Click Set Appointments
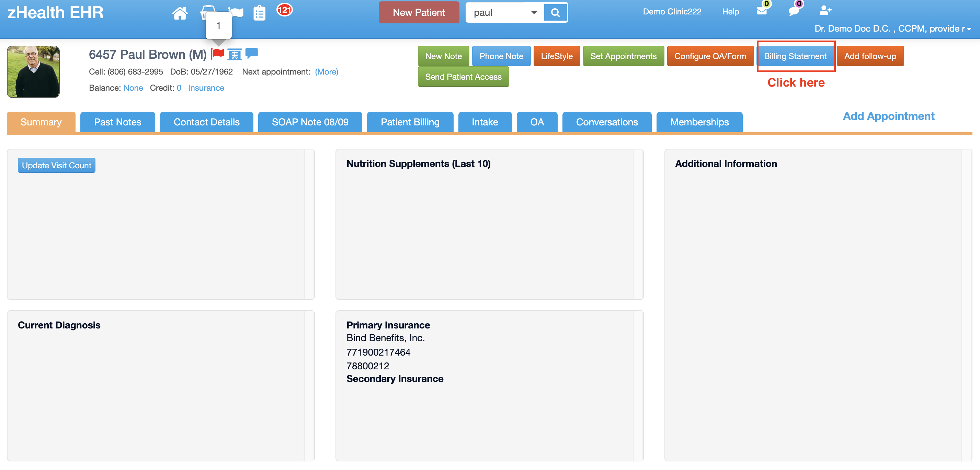The width and height of the screenshot is (980, 470). coord(623,56)
